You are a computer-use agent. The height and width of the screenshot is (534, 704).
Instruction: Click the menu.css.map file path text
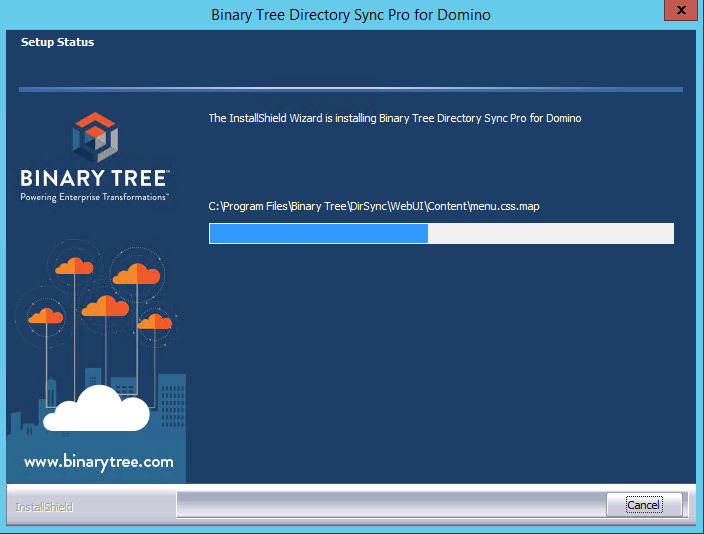click(374, 206)
